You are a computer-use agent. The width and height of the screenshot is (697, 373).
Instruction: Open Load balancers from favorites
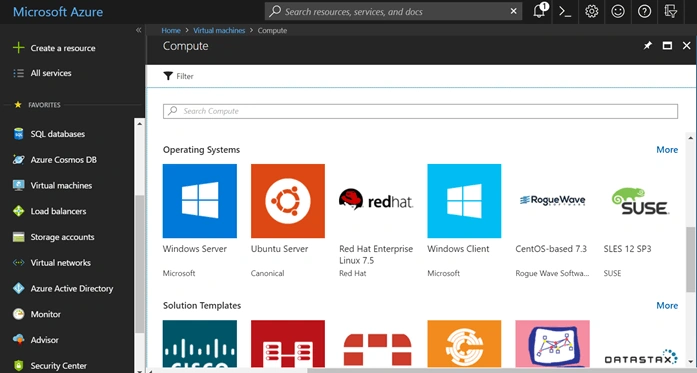tap(58, 211)
